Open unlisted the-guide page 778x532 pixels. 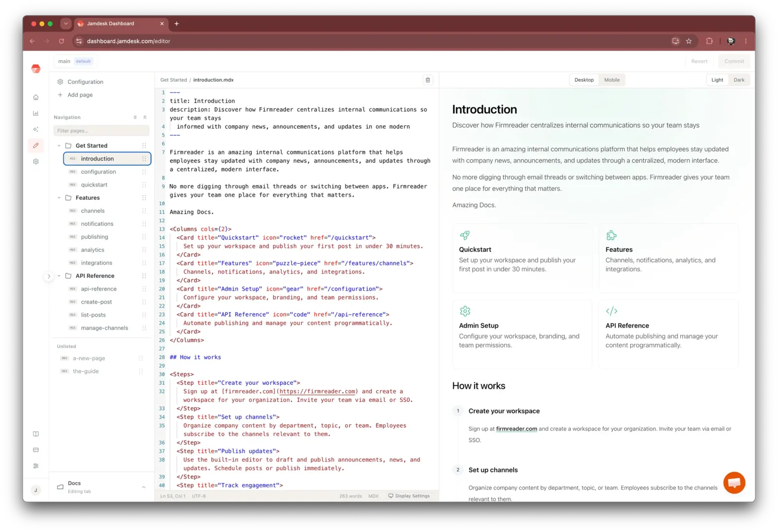pos(101,372)
